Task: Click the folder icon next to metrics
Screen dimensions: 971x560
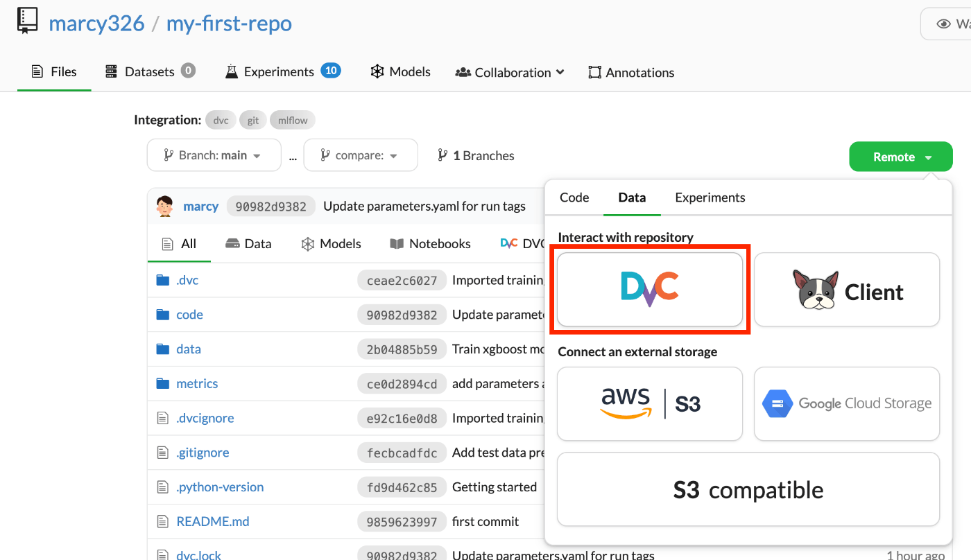Action: 163,383
